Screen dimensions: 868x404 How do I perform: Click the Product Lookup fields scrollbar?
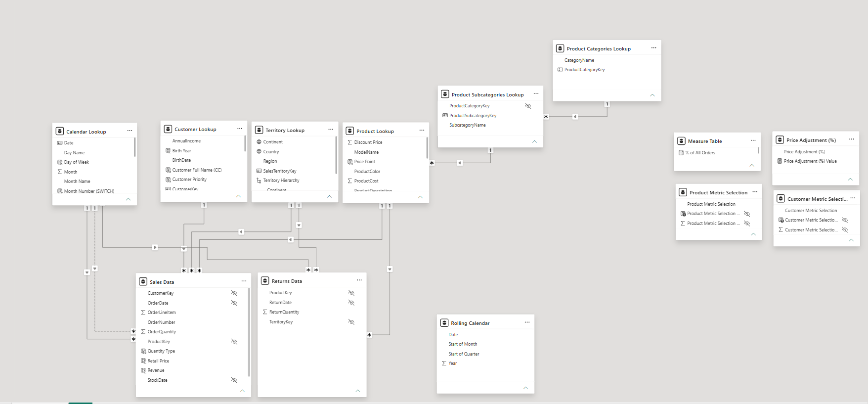[x=427, y=148]
